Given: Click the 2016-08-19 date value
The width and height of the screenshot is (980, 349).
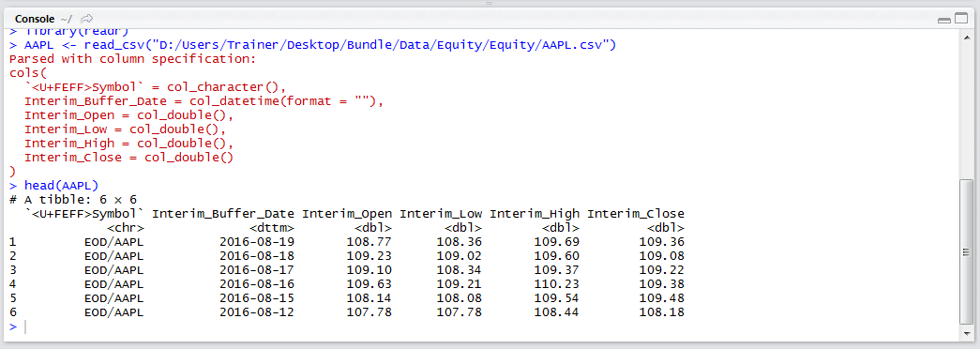Looking at the screenshot, I should tap(257, 241).
